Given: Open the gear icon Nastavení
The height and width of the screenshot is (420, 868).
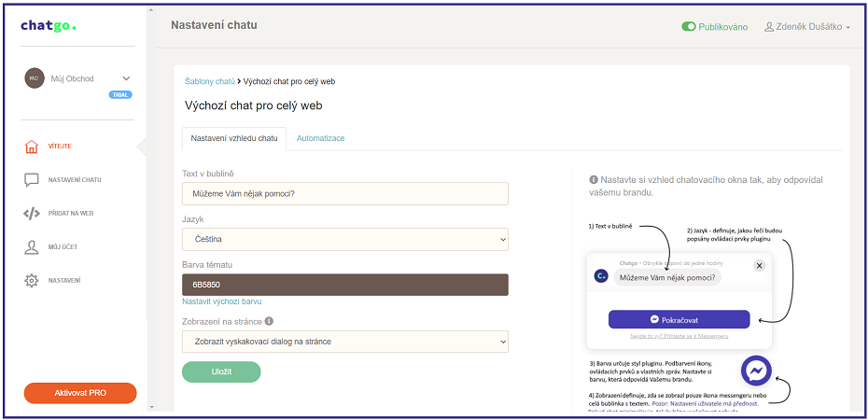Looking at the screenshot, I should [32, 281].
